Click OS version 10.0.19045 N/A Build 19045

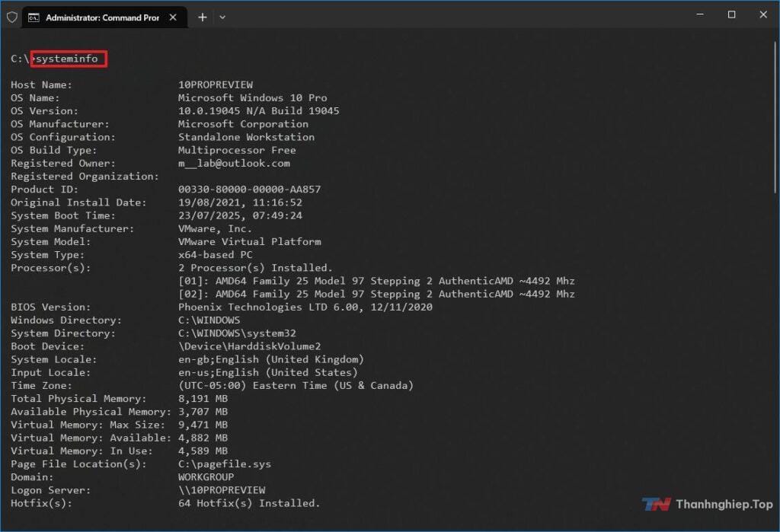pos(259,111)
